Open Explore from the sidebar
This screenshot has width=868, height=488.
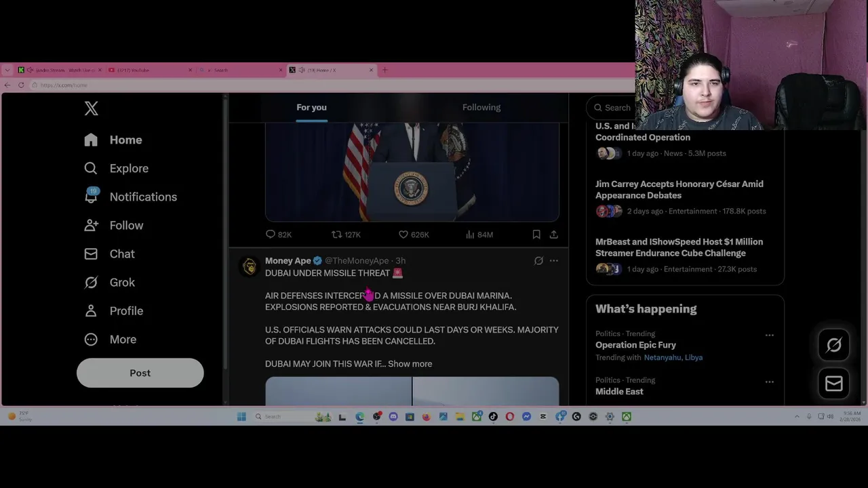click(x=116, y=168)
